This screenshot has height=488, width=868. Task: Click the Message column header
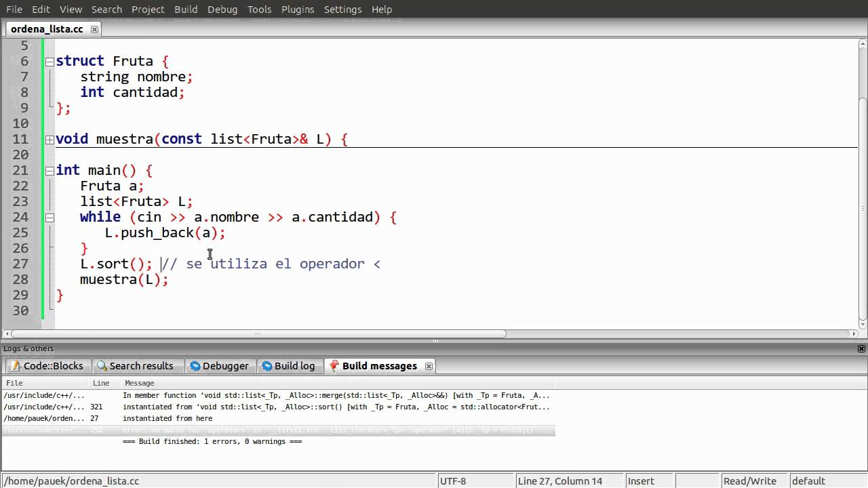(338, 383)
